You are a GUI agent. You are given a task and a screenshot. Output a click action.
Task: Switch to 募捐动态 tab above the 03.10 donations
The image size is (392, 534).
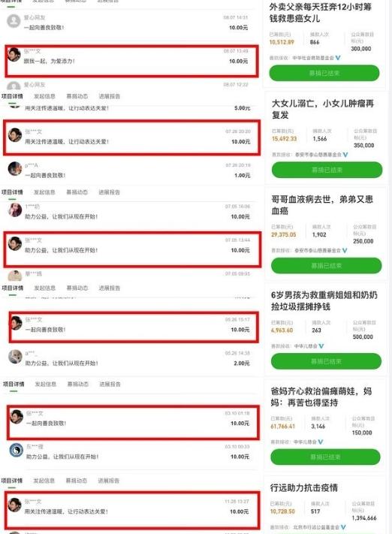click(78, 384)
